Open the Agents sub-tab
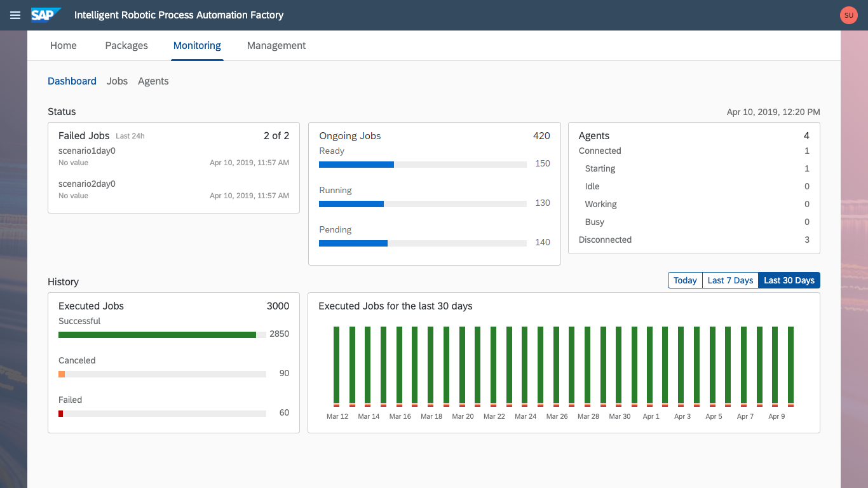 (153, 81)
